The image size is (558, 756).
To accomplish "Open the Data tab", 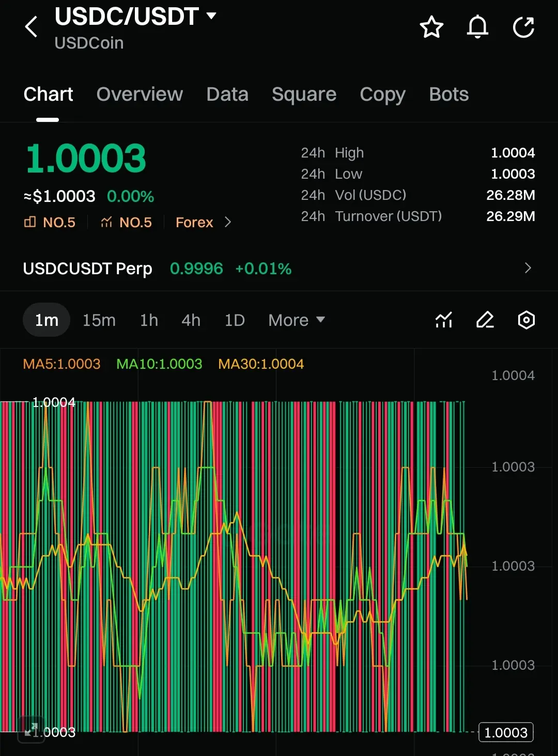I will pos(227,94).
